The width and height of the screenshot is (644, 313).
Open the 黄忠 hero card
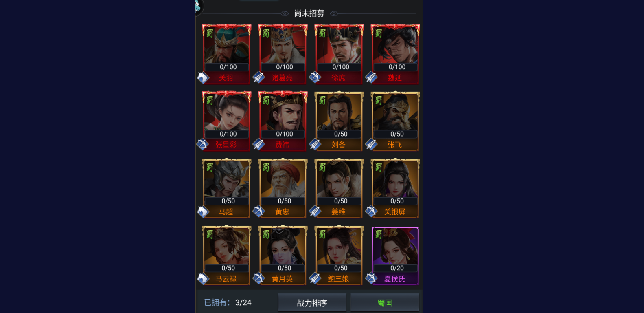pos(283,188)
